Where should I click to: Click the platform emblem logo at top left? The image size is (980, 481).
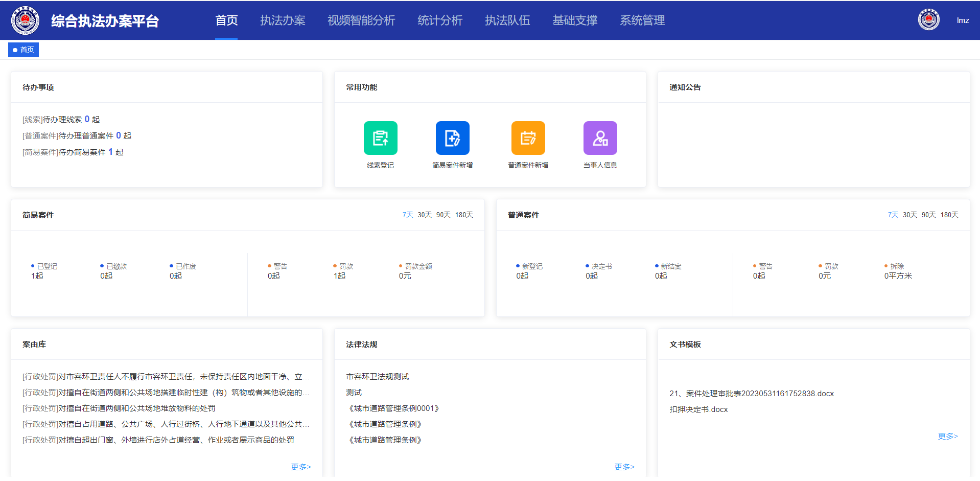click(x=25, y=20)
